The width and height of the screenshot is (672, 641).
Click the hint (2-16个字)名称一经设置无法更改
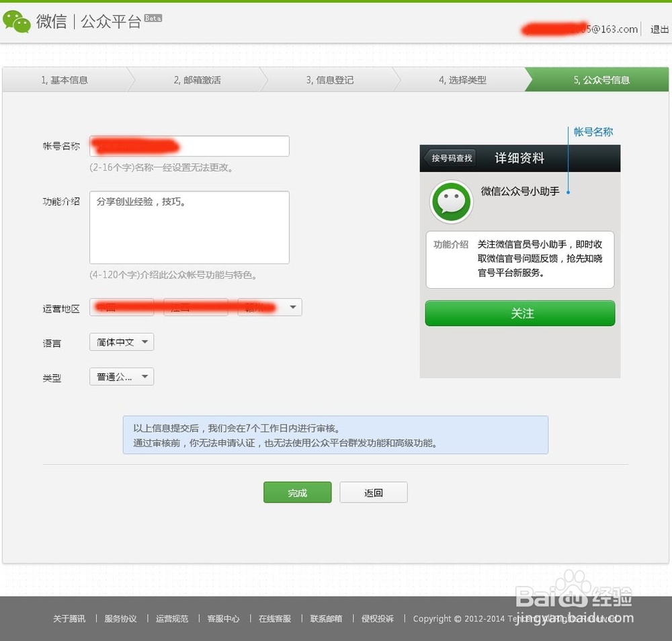(x=161, y=167)
